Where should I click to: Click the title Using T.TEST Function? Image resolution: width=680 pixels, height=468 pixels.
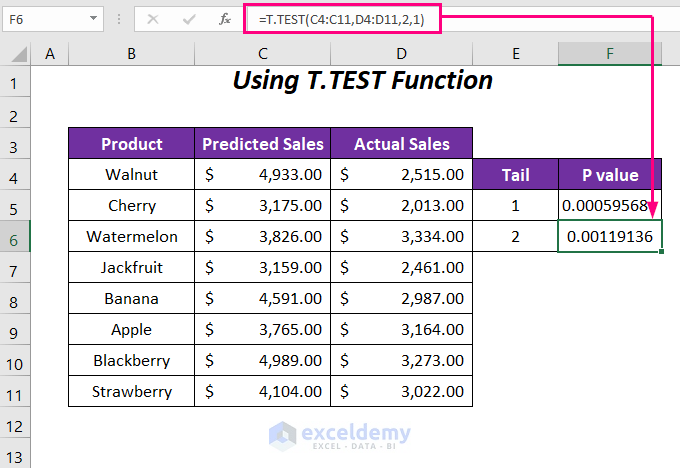[362, 81]
